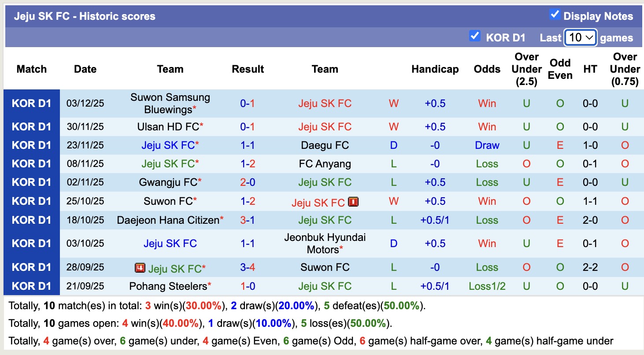The width and height of the screenshot is (644, 355).
Task: Open the 3-1 match result
Action: [248, 220]
